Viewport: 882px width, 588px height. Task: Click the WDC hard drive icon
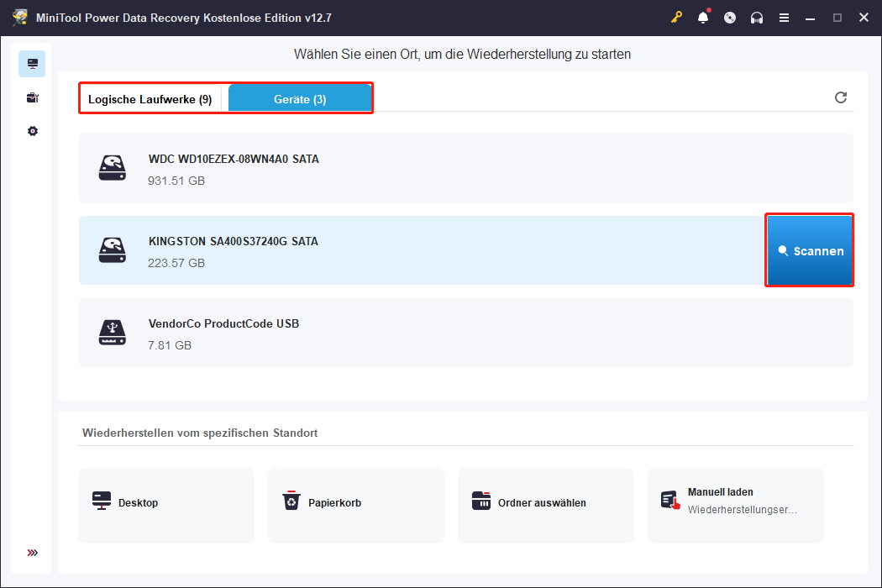112,167
